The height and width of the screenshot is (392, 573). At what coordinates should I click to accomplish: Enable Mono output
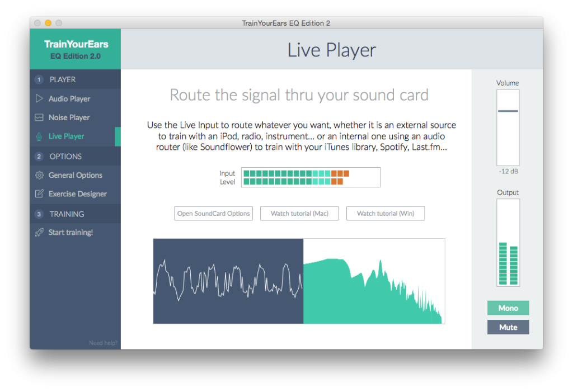[508, 308]
